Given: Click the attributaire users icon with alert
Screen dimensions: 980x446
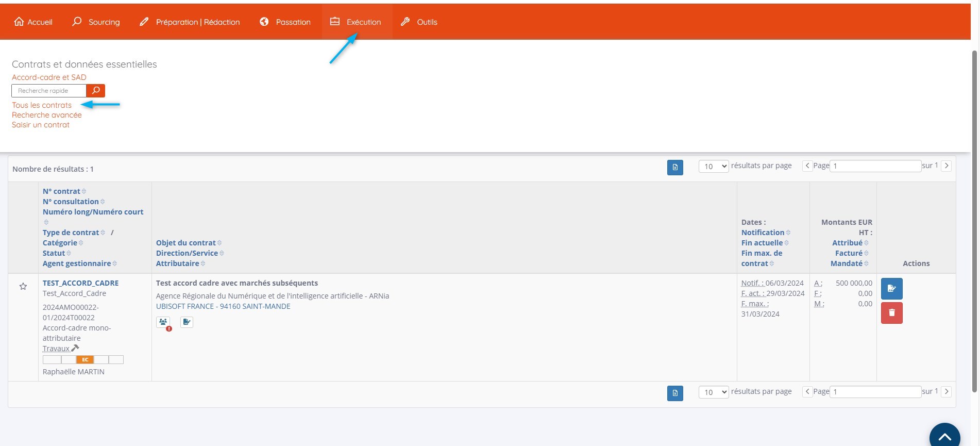Looking at the screenshot, I should click(163, 322).
